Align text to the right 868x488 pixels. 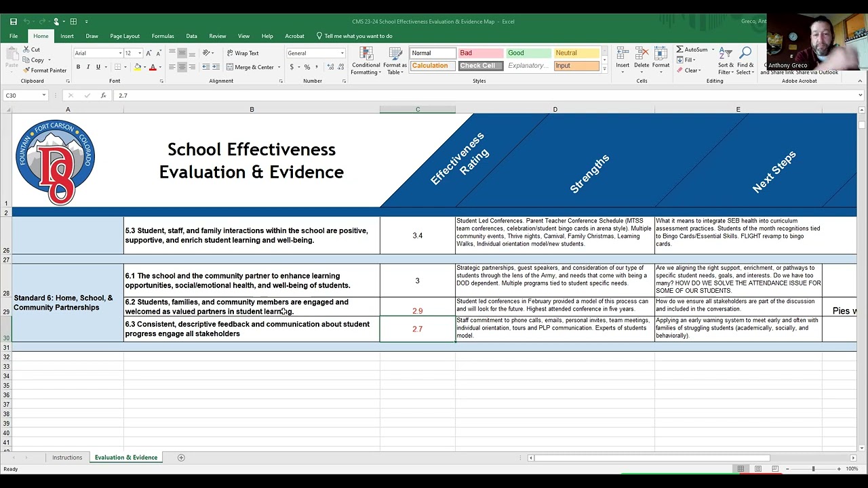coord(192,67)
